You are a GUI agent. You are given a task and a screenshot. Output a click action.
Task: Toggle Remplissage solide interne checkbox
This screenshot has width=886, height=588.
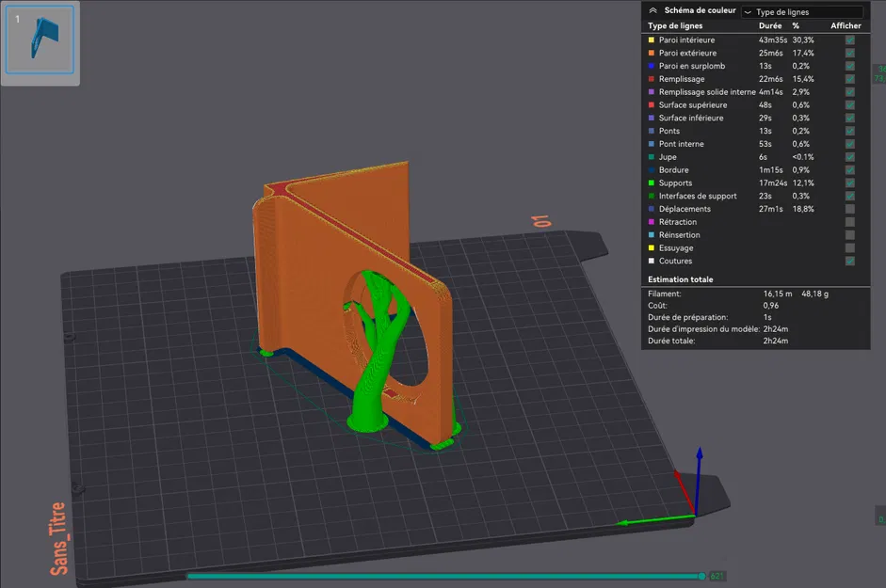(x=850, y=92)
